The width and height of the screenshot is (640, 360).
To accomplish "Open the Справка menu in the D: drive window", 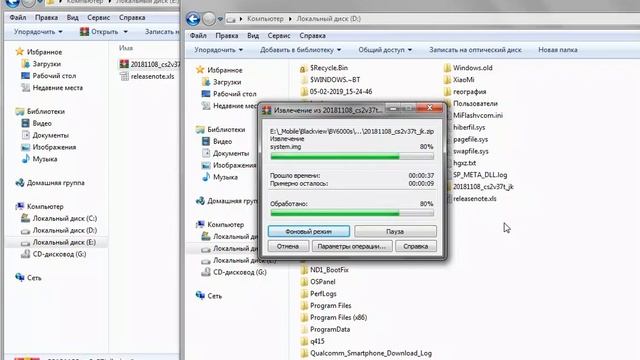I will point(312,36).
